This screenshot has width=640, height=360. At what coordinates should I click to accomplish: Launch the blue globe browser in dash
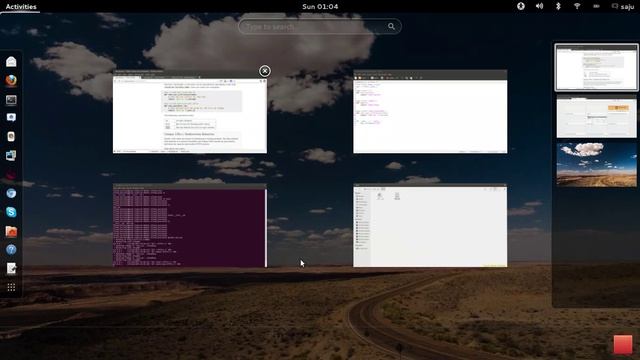(x=11, y=193)
